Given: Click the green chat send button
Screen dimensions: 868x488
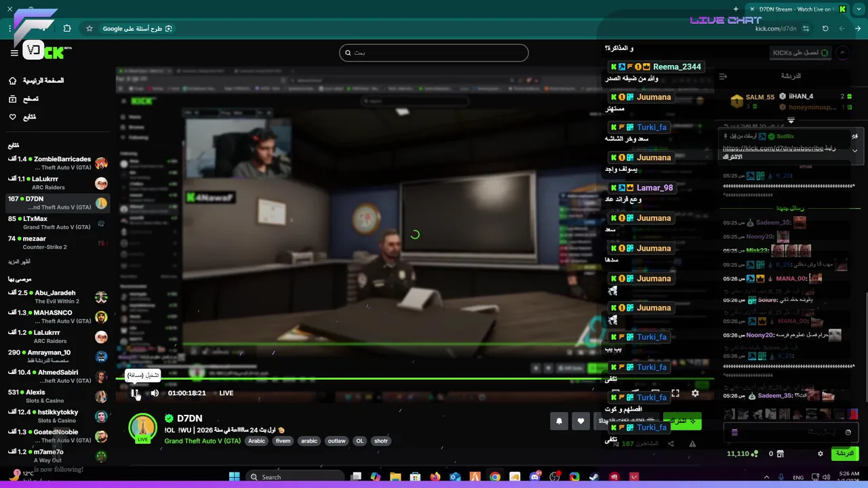Looking at the screenshot, I should 845,453.
